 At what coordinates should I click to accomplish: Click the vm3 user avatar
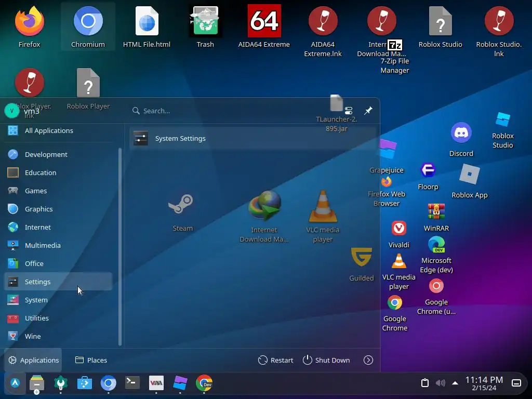[x=12, y=111]
